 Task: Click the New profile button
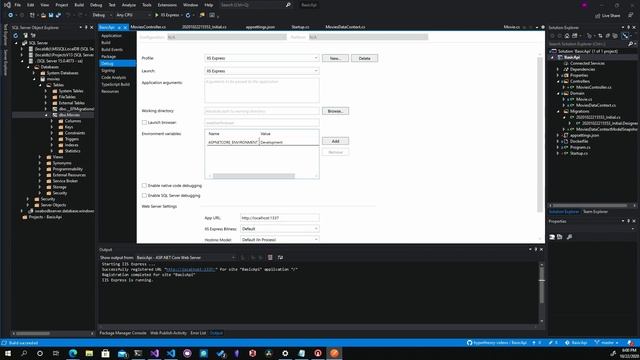pyautogui.click(x=335, y=58)
